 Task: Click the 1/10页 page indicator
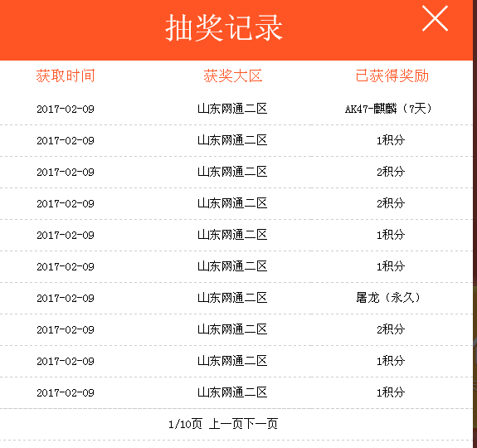(x=185, y=424)
